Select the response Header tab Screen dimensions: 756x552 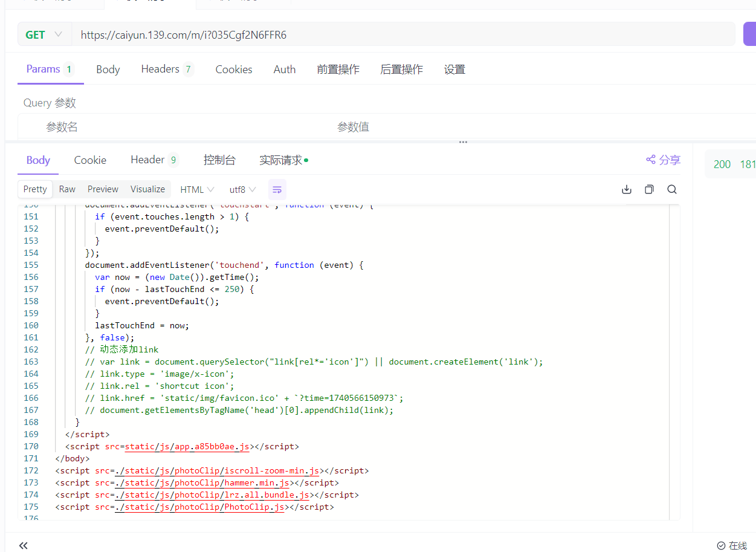click(155, 160)
